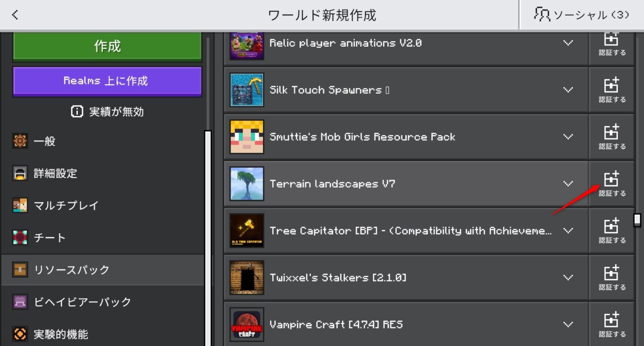Viewport: 644px width, 346px height.
Task: Click the green 作成 button
Action: coord(107,46)
